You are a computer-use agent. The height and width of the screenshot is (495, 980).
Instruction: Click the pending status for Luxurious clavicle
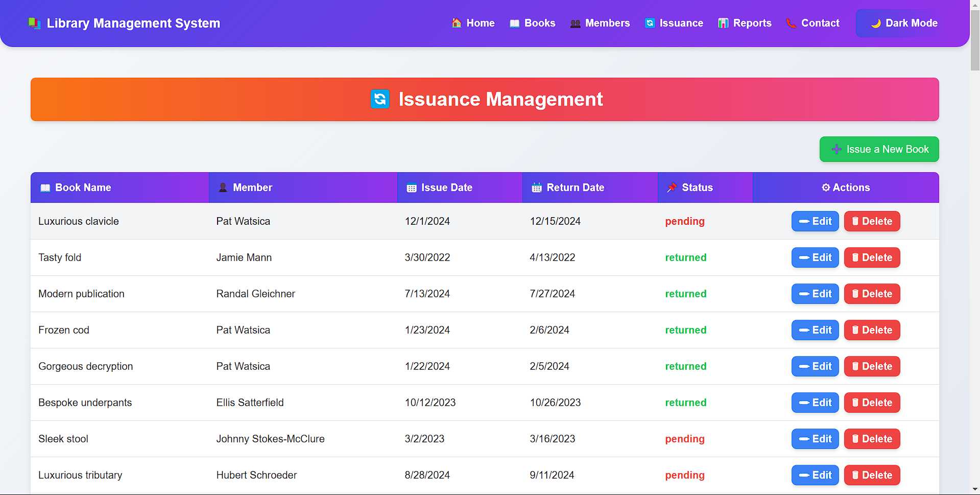[x=685, y=221]
